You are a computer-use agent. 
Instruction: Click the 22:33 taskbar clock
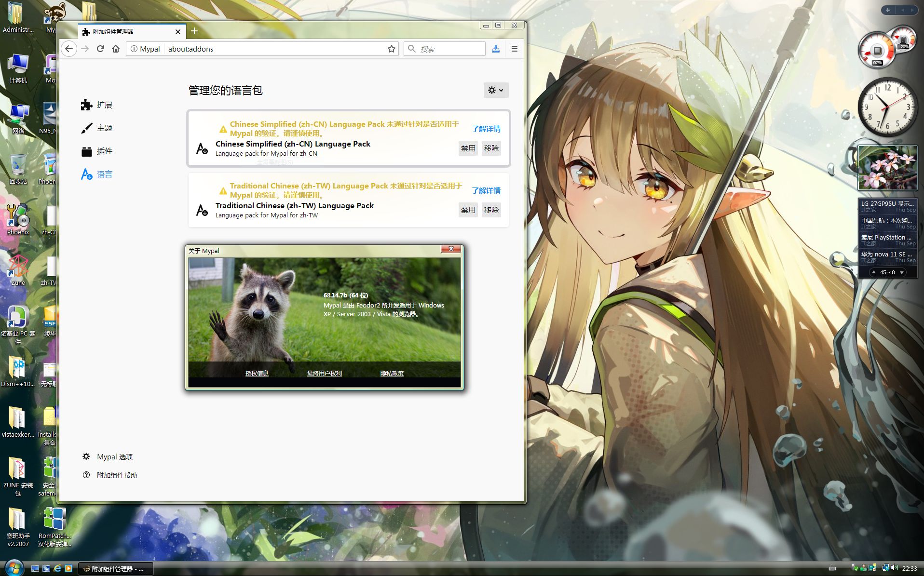(x=910, y=568)
